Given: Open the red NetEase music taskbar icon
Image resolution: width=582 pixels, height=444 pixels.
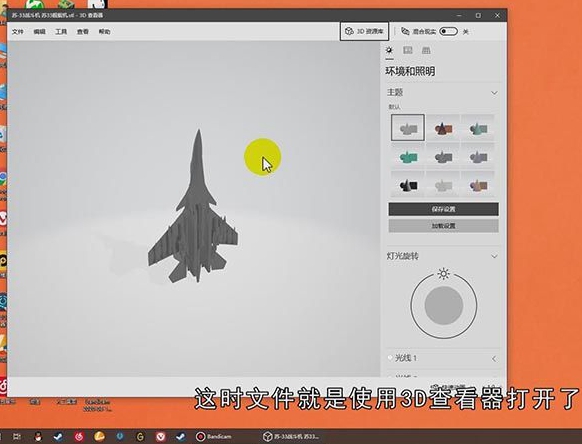Looking at the screenshot, I should click(x=79, y=437).
